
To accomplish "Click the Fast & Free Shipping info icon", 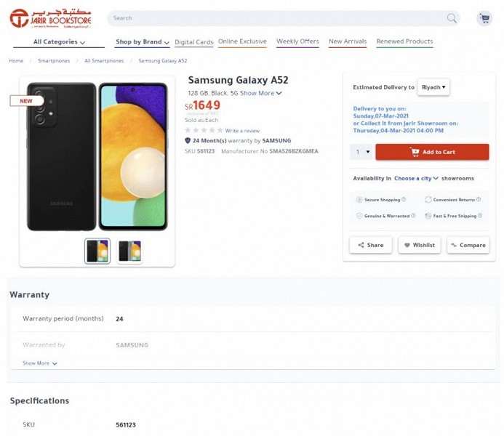I will (x=480, y=216).
